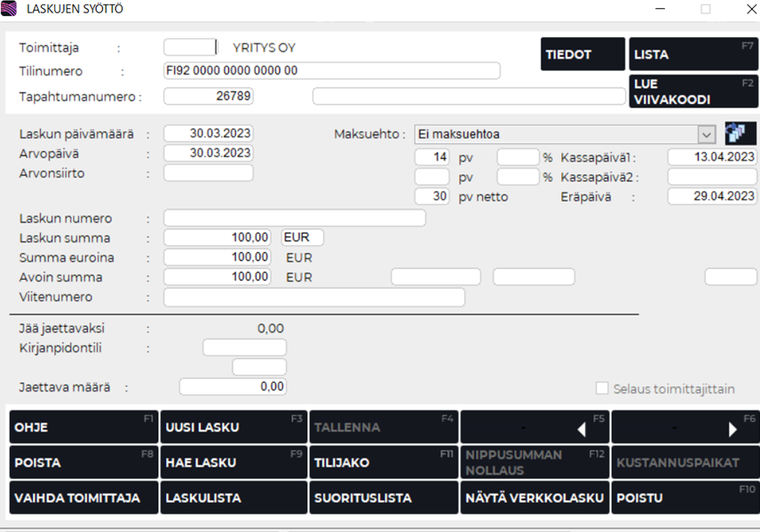The width and height of the screenshot is (760, 532).
Task: Open the TILIJAKO account split
Action: tap(383, 463)
